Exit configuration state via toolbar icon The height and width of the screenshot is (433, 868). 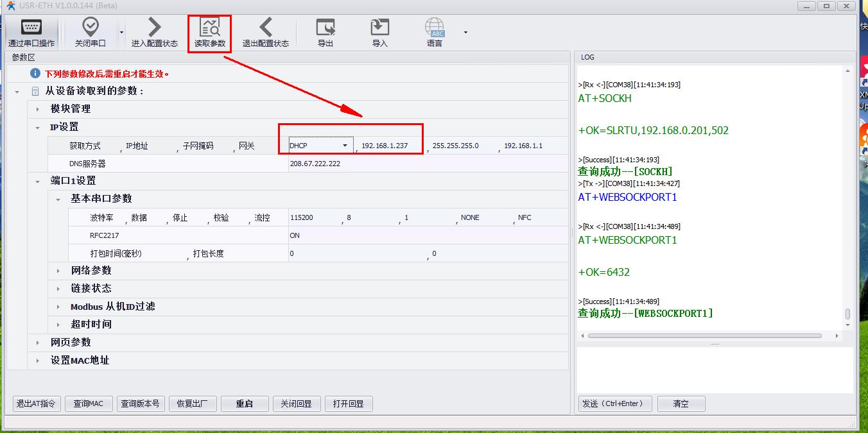click(265, 28)
